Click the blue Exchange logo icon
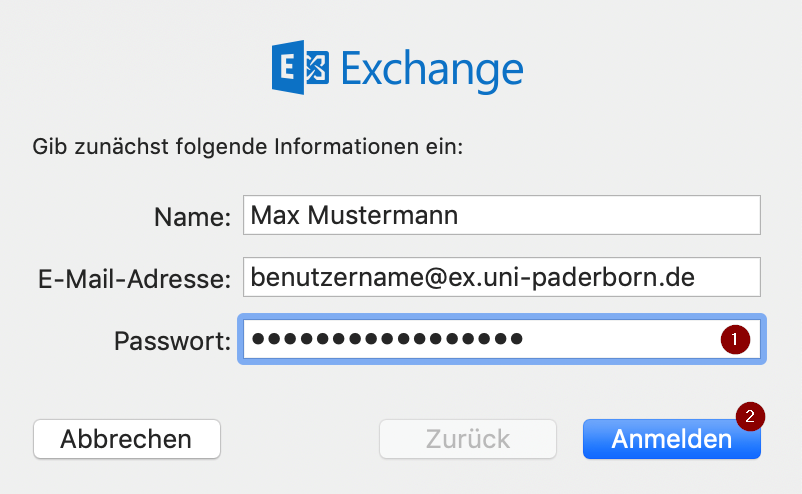The image size is (802, 494). coord(301,70)
